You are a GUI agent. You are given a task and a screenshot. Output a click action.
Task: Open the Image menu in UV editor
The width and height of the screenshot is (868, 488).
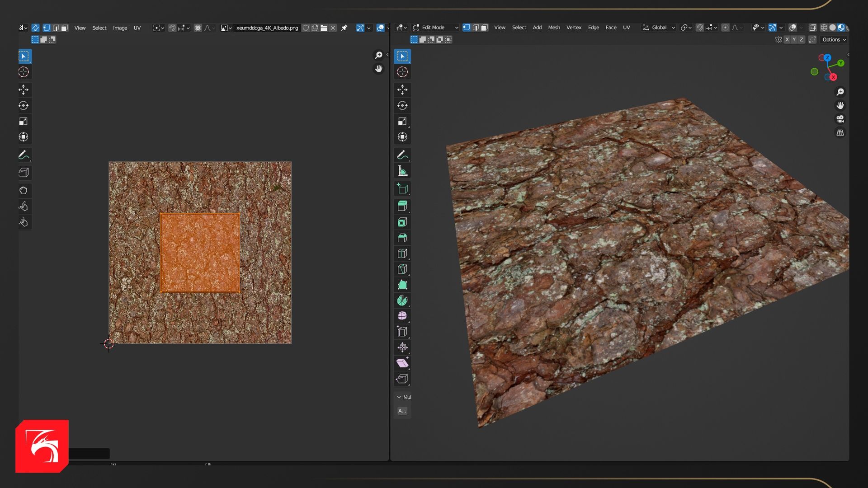coord(120,28)
